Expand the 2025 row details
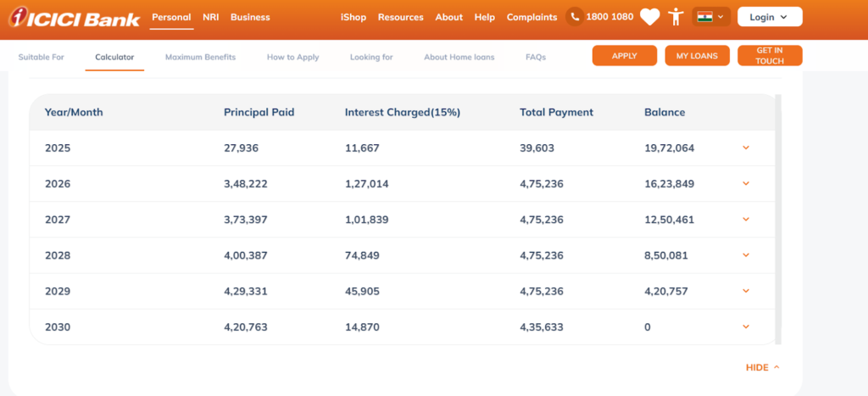Viewport: 868px width, 396px height. click(746, 148)
